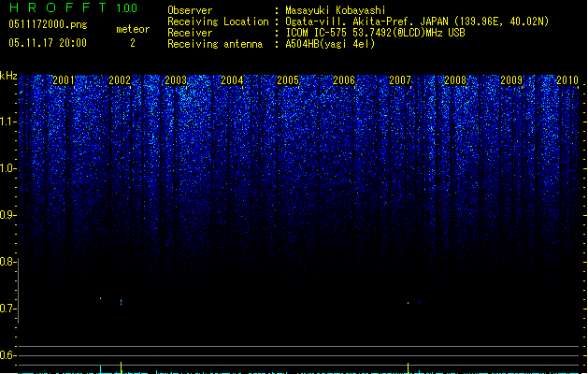Click the 1.1 frequency axis label
Screen dimensions: 588x374
tap(7, 122)
